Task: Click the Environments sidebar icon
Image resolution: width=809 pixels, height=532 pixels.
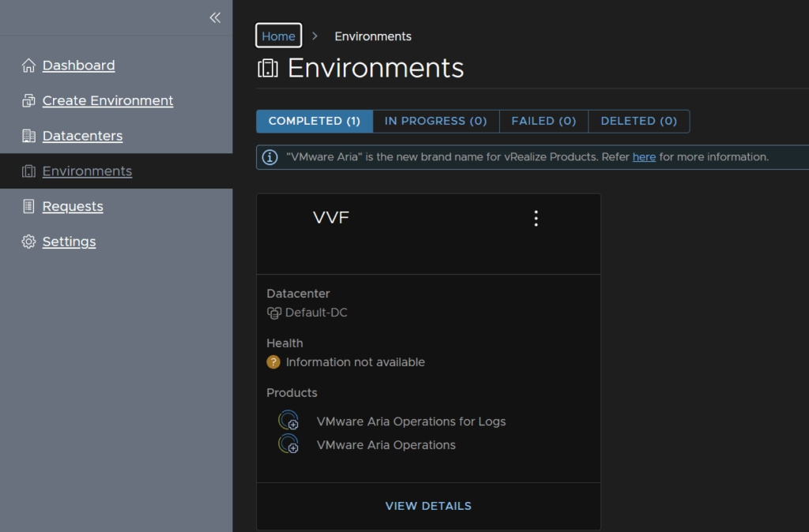Action: [x=29, y=171]
